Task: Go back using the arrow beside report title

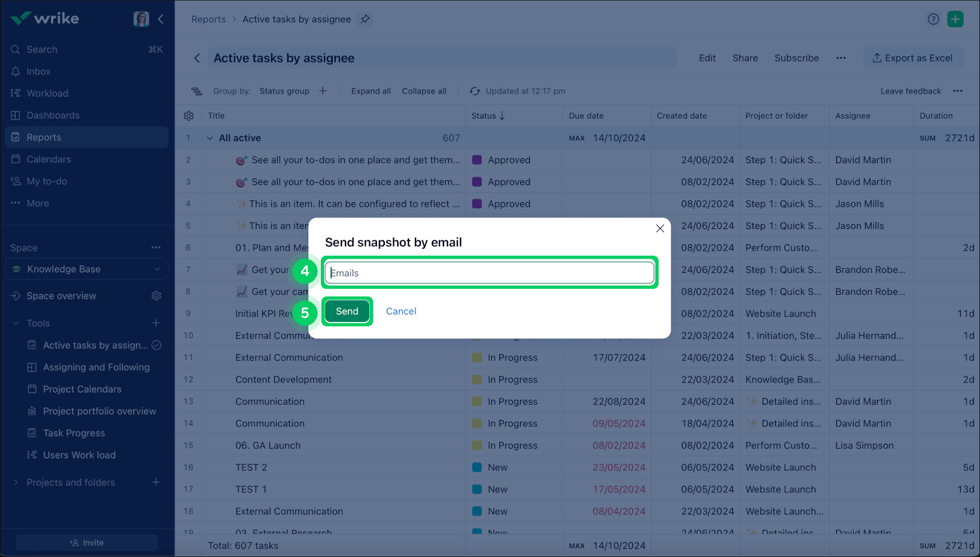Action: point(197,58)
